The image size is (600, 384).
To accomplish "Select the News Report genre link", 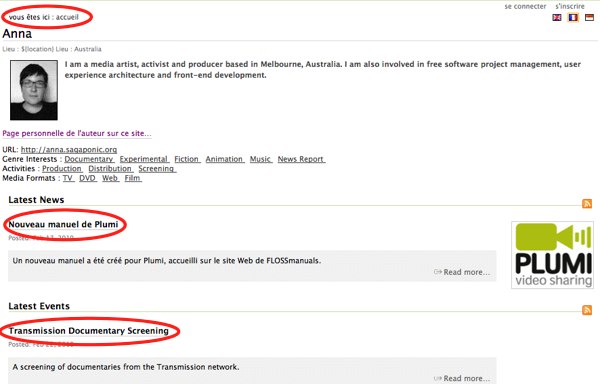I will (x=301, y=159).
